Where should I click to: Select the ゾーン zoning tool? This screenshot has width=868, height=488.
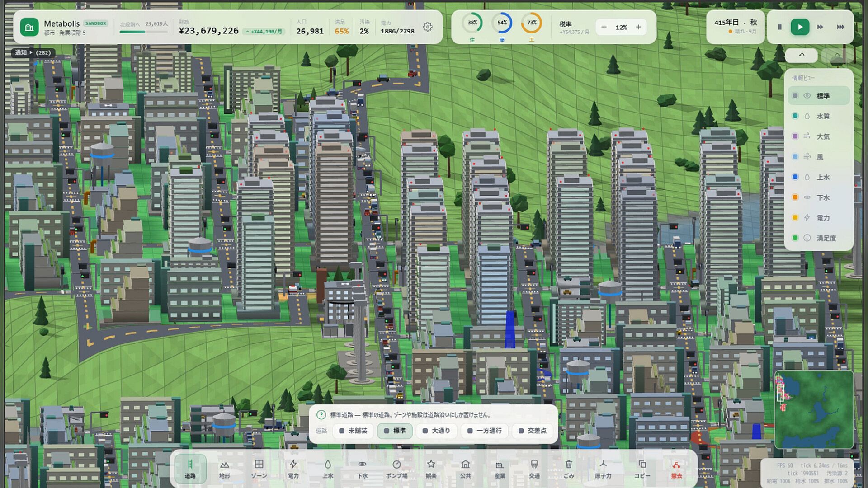pyautogui.click(x=259, y=469)
